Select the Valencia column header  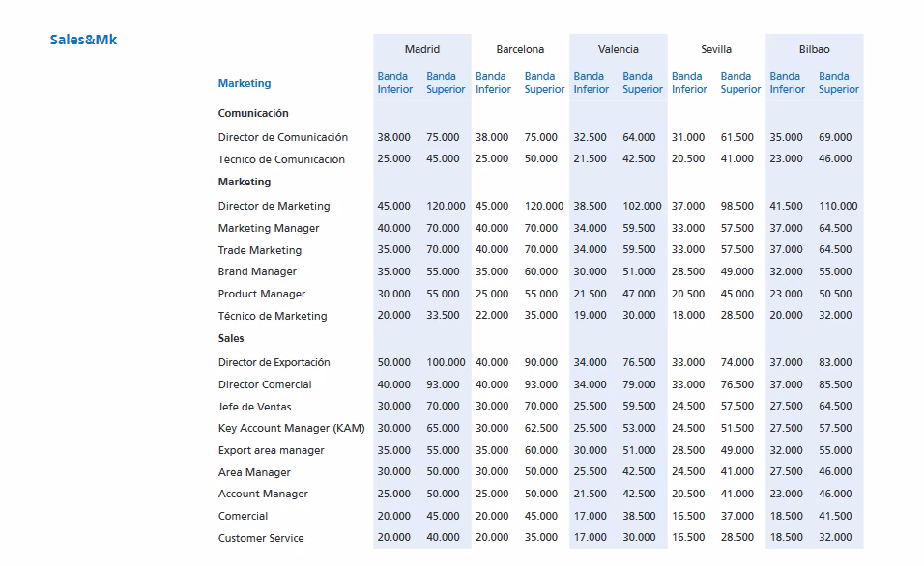pos(618,49)
